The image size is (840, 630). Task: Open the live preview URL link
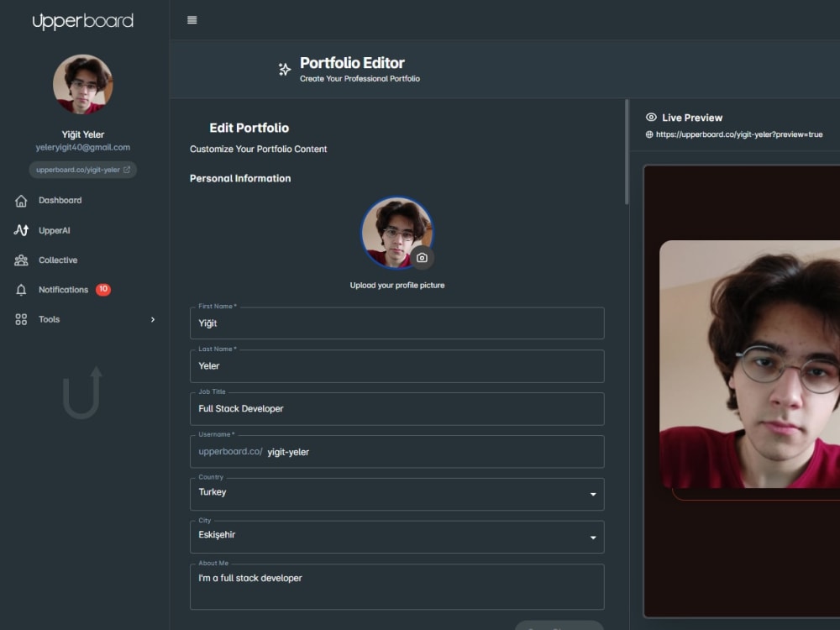738,134
